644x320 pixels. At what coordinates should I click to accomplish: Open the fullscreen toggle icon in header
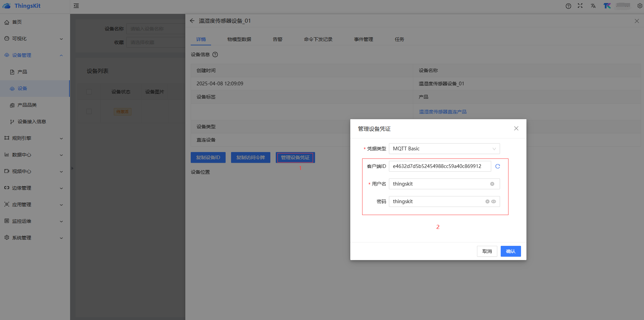580,6
